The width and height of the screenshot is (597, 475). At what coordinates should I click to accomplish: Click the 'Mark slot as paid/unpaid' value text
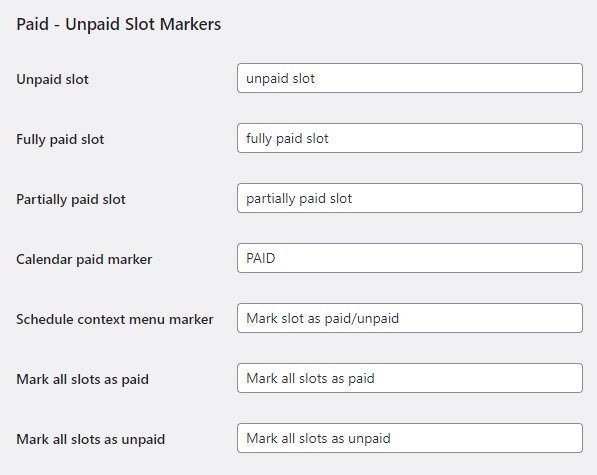click(322, 318)
